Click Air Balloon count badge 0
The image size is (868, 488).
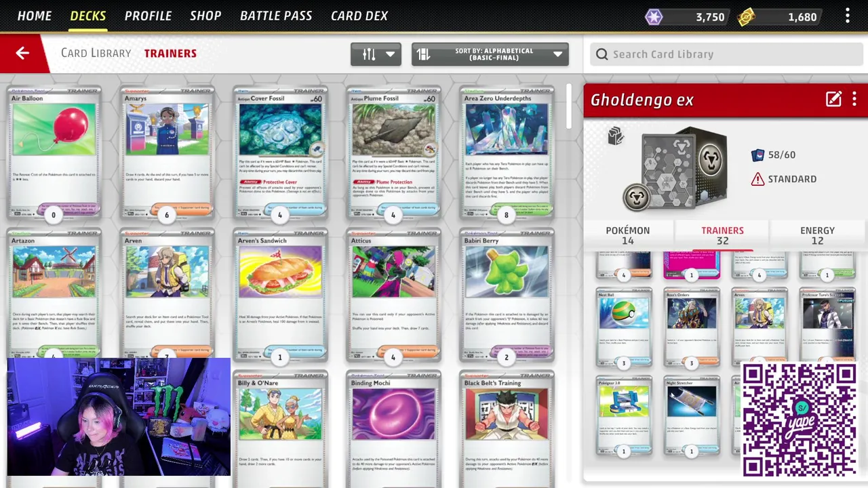click(x=54, y=215)
